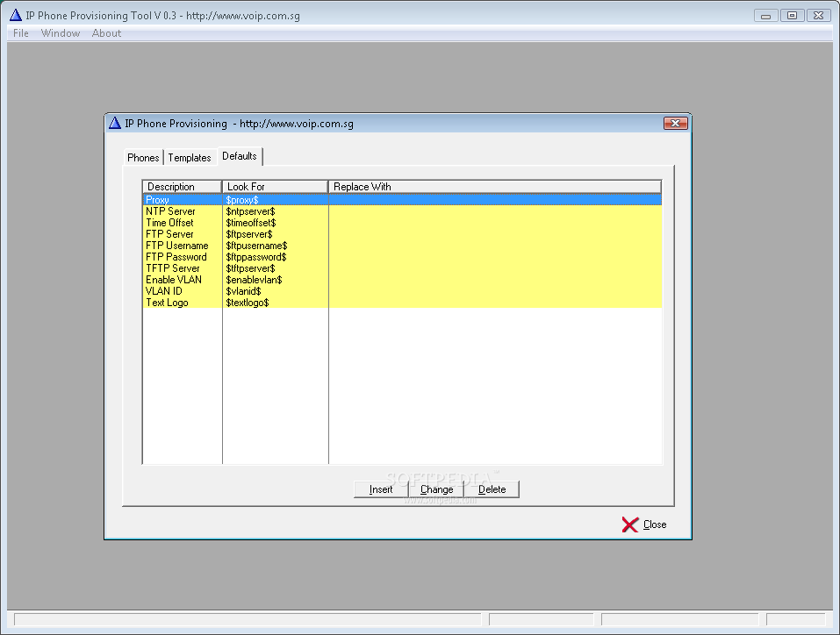This screenshot has width=840, height=635.
Task: Select the FTP Password row
Action: [402, 257]
